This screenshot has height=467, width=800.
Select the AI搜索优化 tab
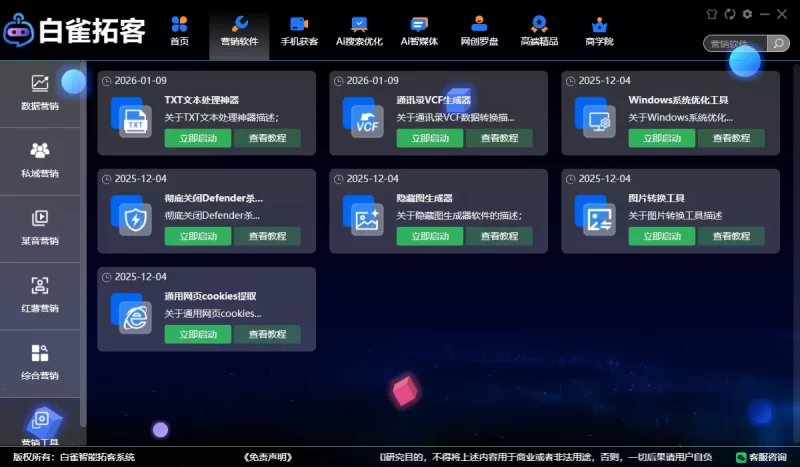point(359,32)
